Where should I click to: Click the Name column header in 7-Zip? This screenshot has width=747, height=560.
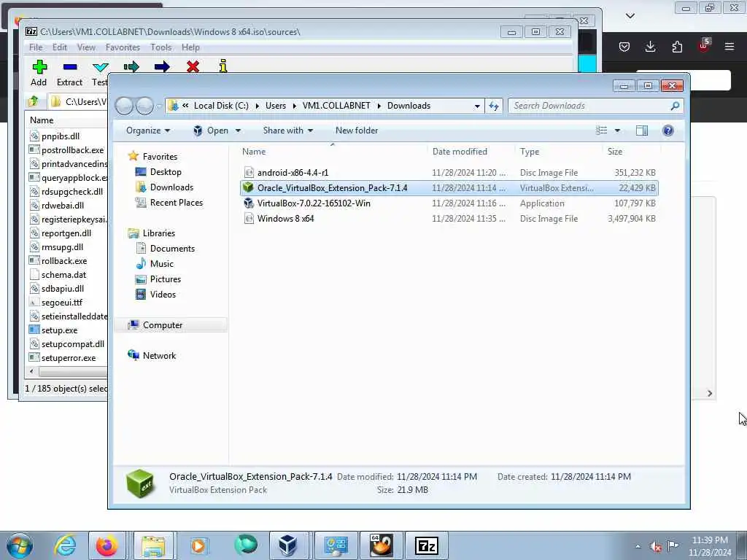[42, 120]
